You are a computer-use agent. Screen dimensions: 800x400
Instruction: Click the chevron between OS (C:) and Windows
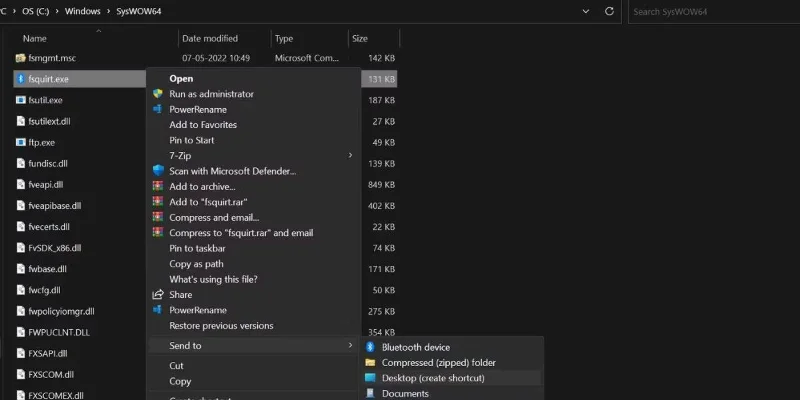tap(57, 11)
